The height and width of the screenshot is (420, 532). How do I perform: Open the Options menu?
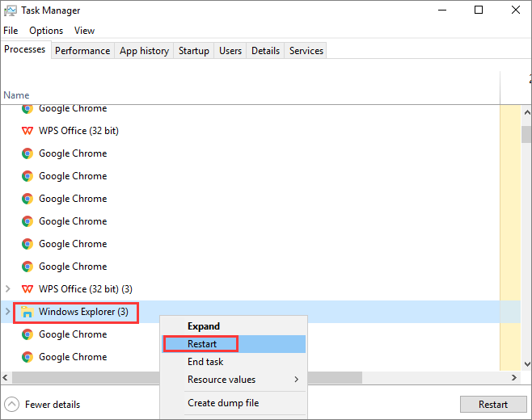click(46, 31)
